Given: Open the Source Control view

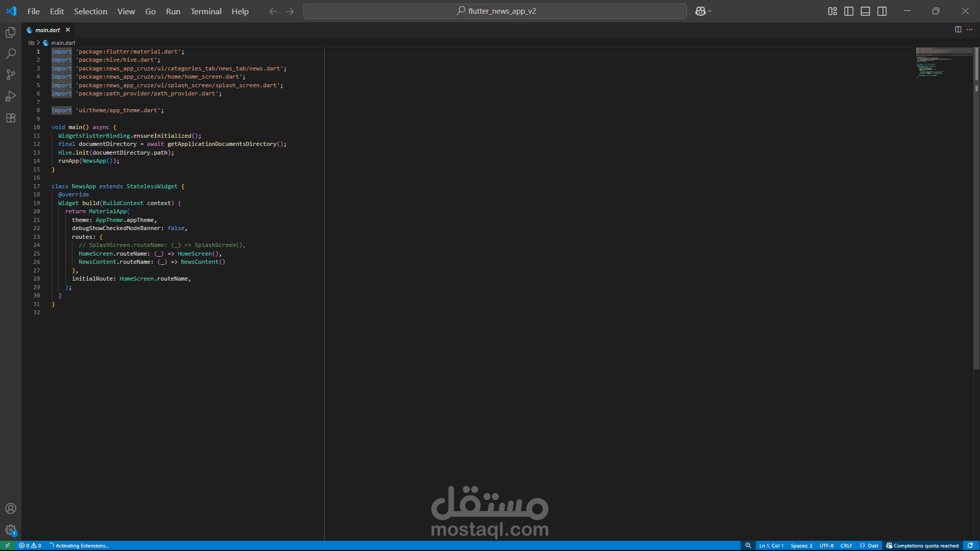Looking at the screenshot, I should coord(11,75).
